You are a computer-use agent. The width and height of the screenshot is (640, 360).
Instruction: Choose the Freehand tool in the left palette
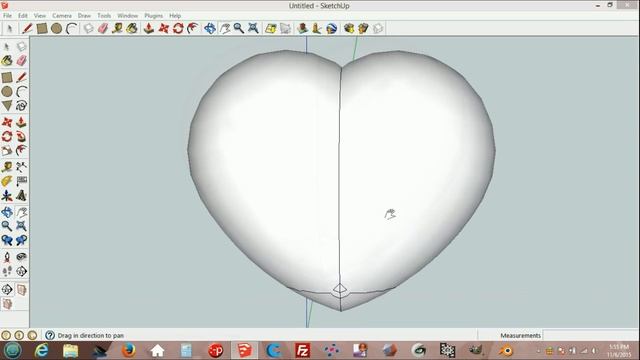[21, 106]
